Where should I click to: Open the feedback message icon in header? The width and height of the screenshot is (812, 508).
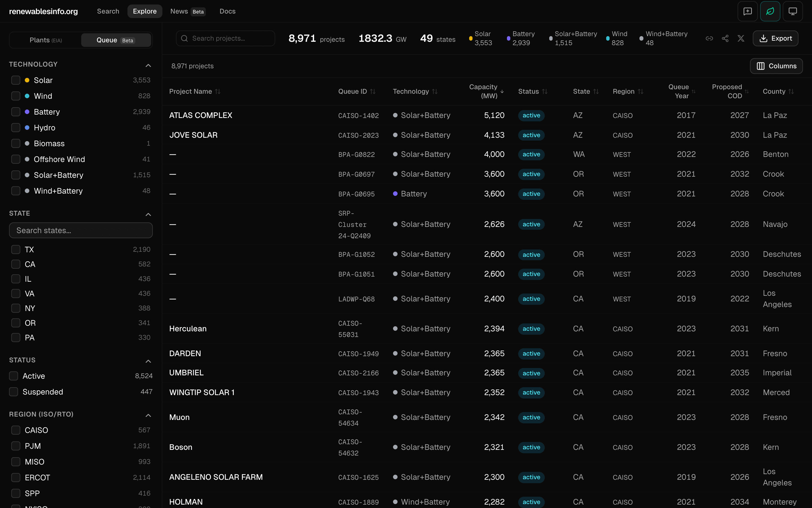coord(747,11)
